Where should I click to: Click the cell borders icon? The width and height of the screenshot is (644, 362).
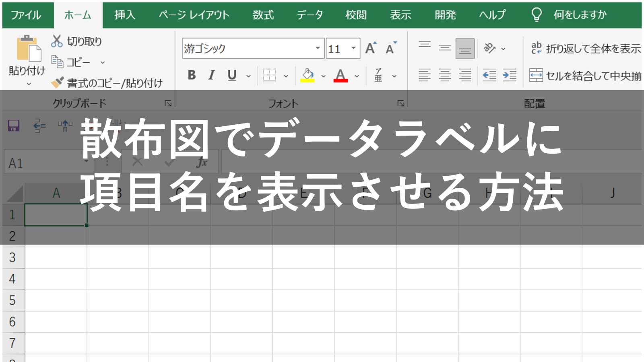(x=269, y=75)
